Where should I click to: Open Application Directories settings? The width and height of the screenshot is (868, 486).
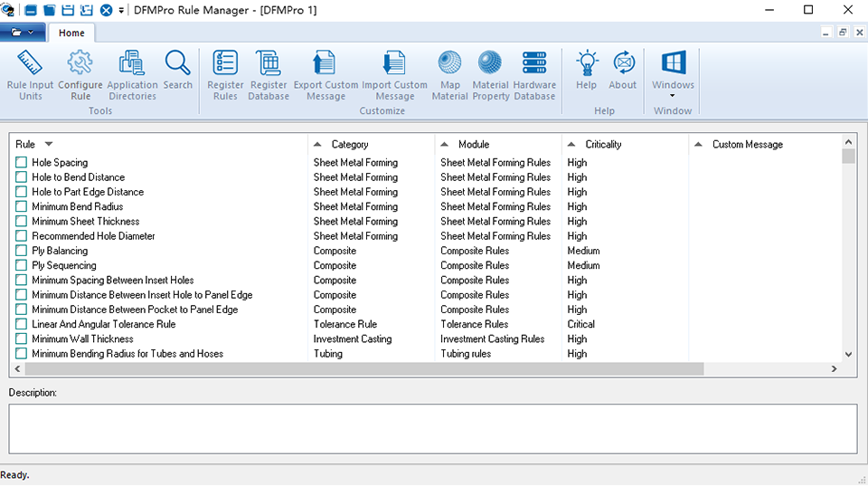click(132, 75)
